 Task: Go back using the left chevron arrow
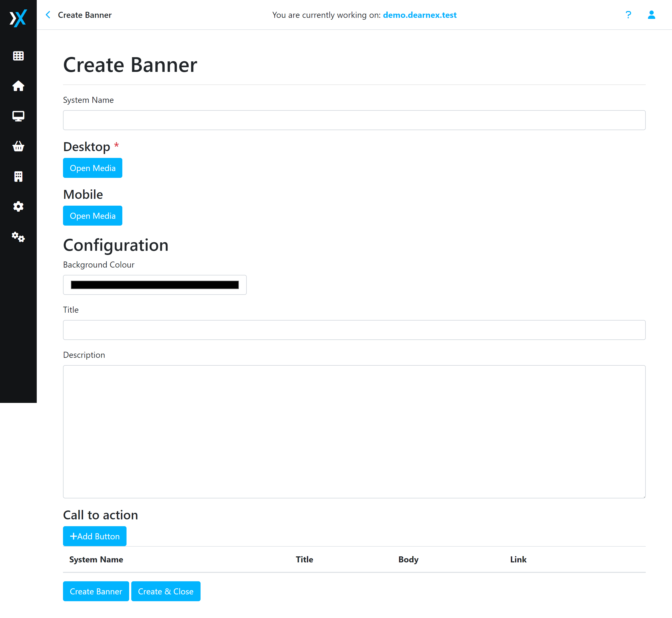(48, 15)
